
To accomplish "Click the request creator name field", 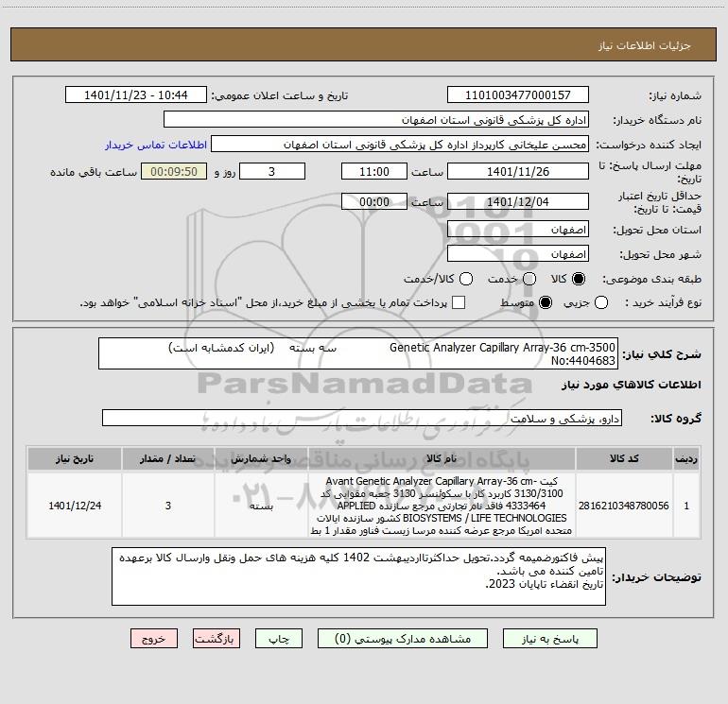I will click(400, 145).
